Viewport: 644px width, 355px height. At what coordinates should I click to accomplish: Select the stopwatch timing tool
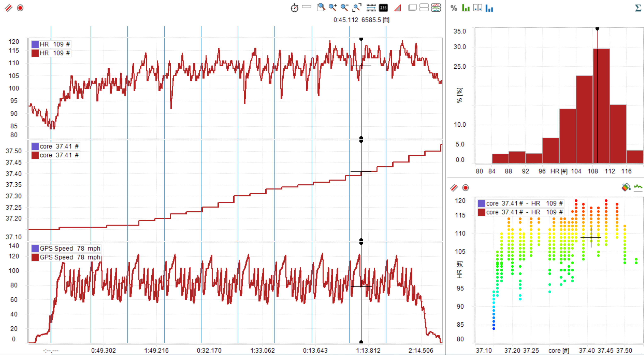click(x=295, y=8)
